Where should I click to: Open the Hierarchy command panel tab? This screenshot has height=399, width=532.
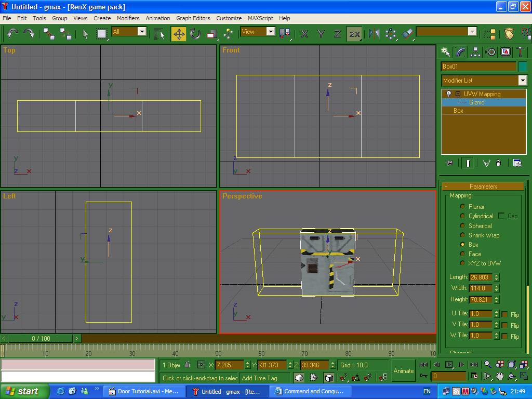click(475, 52)
